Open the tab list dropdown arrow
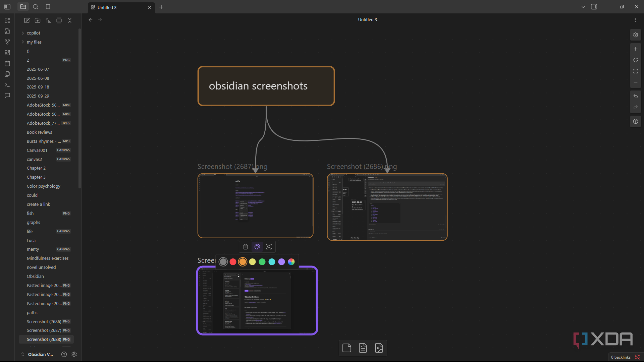 coord(583,7)
